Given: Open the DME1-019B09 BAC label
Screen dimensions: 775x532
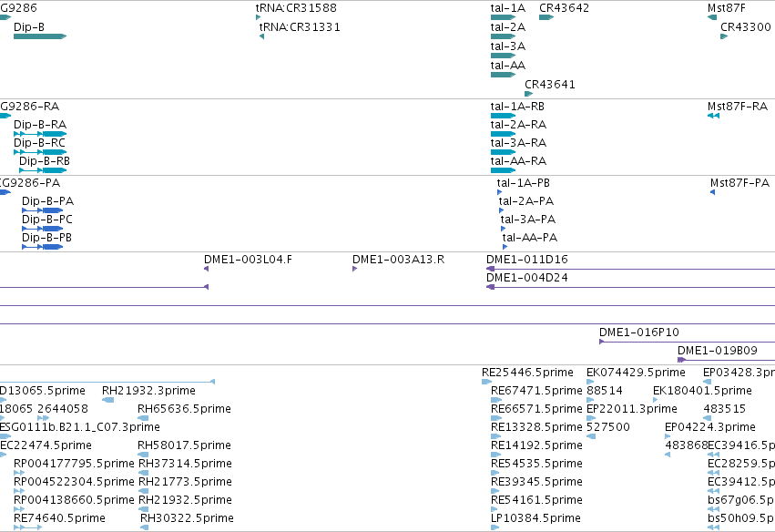Looking at the screenshot, I should pyautogui.click(x=718, y=351).
